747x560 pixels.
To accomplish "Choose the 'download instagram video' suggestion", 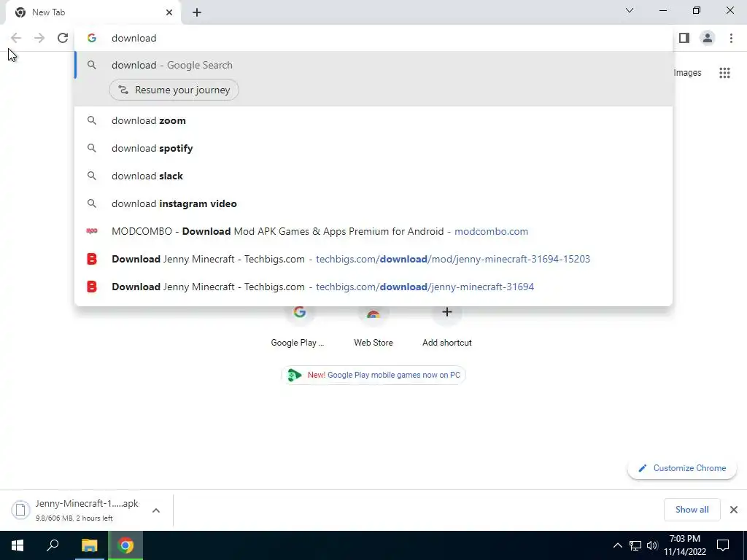I will [373, 203].
